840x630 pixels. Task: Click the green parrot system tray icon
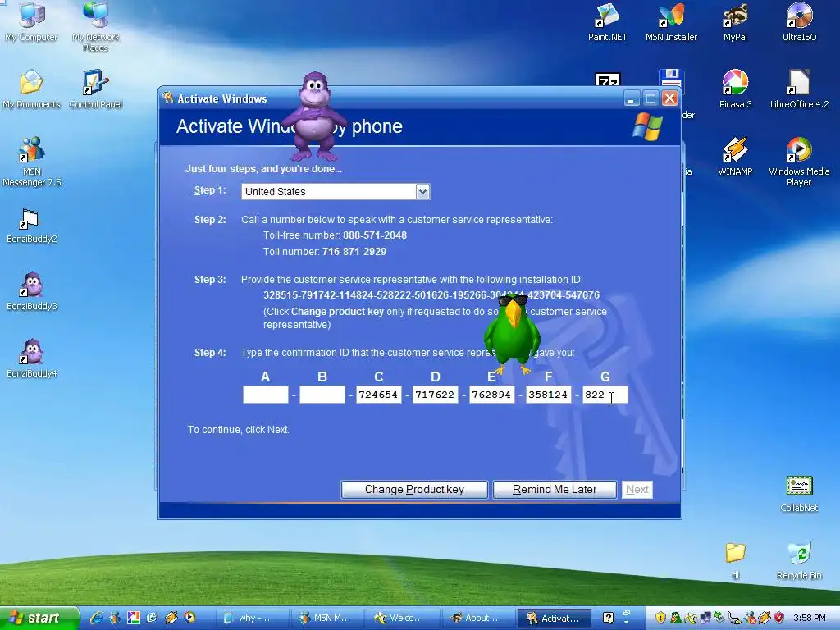click(x=676, y=618)
